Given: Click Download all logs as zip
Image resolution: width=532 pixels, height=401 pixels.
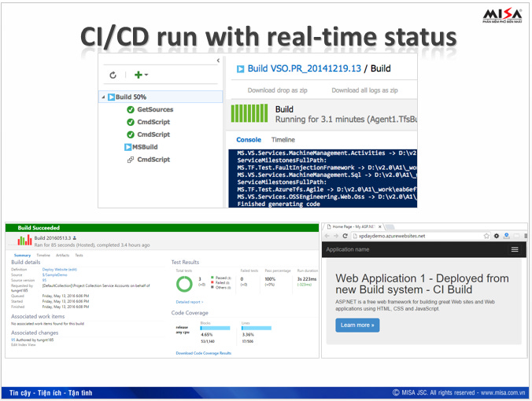Looking at the screenshot, I should (x=364, y=90).
